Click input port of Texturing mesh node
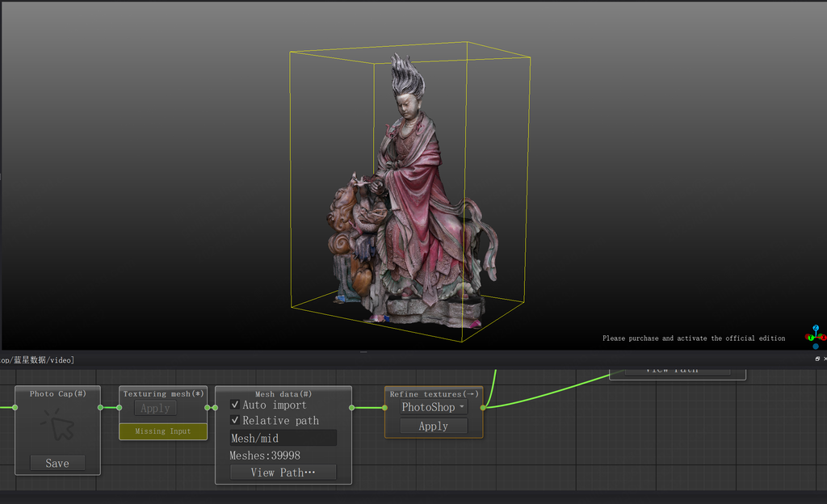This screenshot has height=504, width=827. click(x=120, y=408)
